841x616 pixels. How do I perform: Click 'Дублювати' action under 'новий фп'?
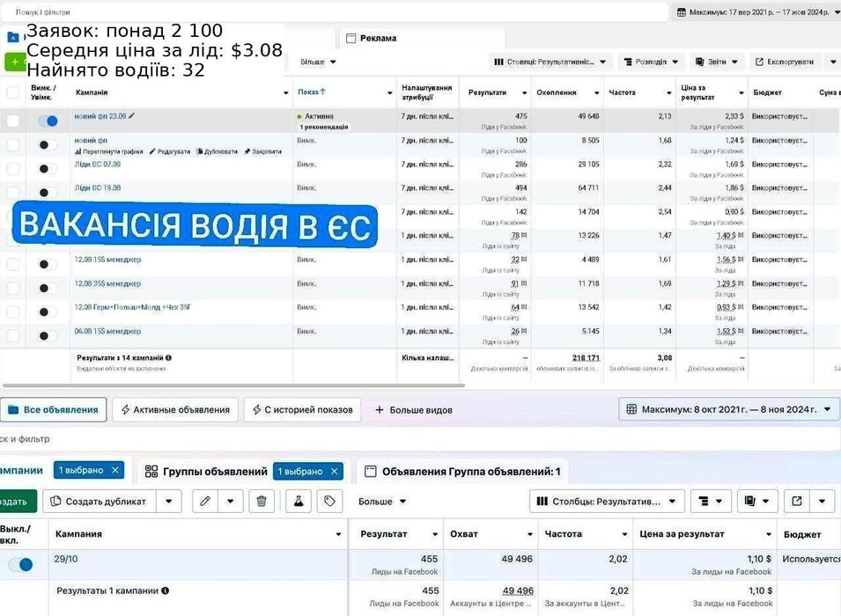click(217, 151)
